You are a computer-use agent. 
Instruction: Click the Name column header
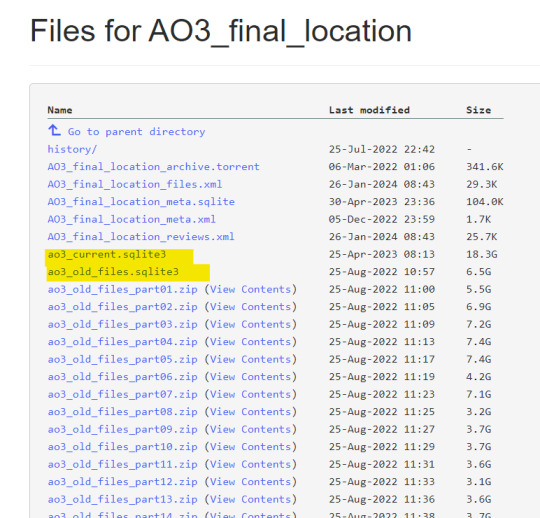click(60, 110)
